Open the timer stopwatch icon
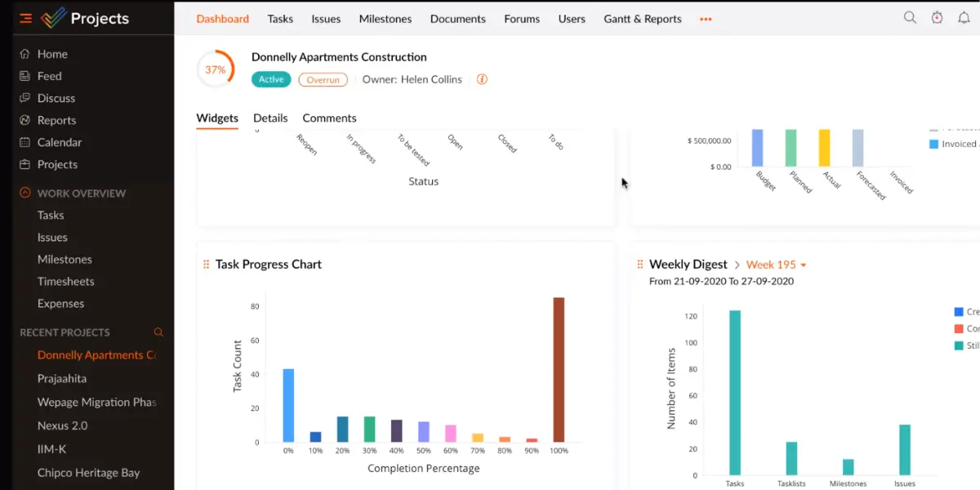 [x=937, y=18]
